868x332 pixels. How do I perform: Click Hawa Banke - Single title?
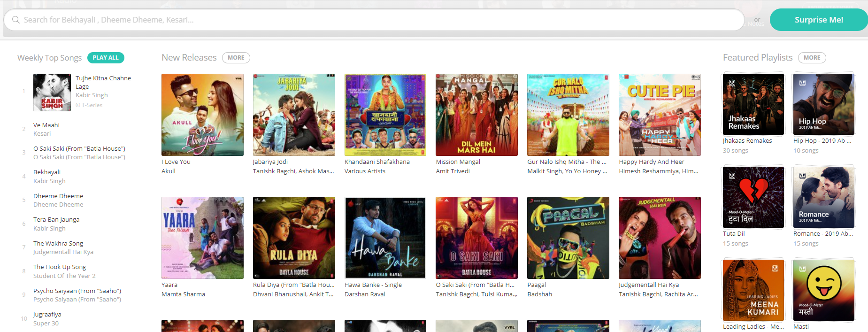[x=373, y=285]
